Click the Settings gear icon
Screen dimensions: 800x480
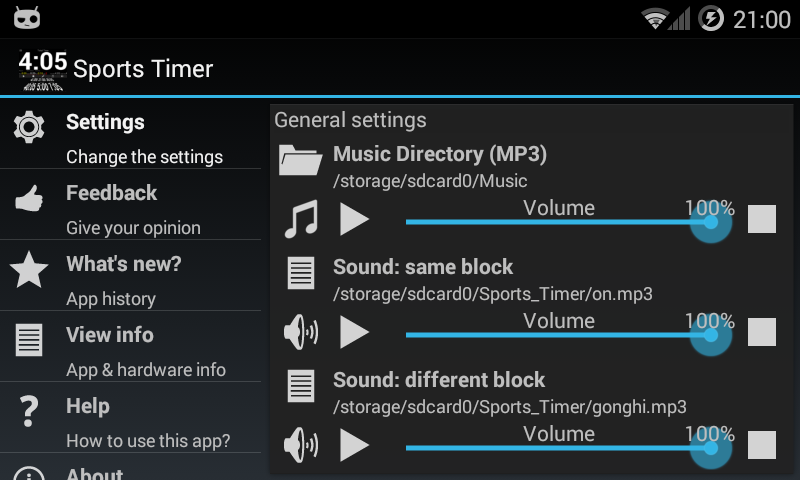click(29, 127)
